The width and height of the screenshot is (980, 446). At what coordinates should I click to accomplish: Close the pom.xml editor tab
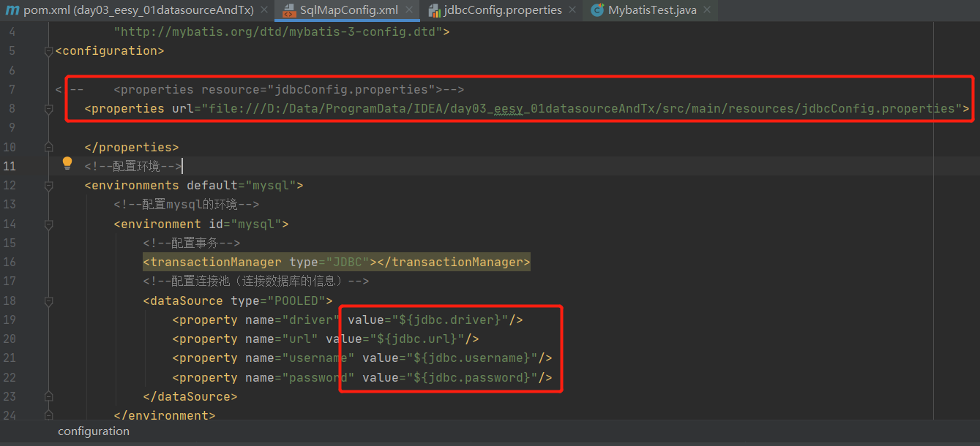click(x=265, y=11)
